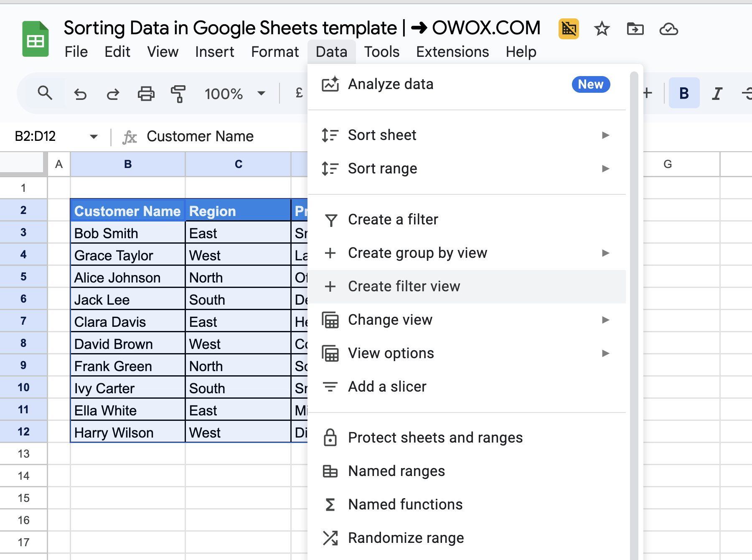Image resolution: width=752 pixels, height=560 pixels.
Task: Move document to a folder
Action: coord(635,29)
